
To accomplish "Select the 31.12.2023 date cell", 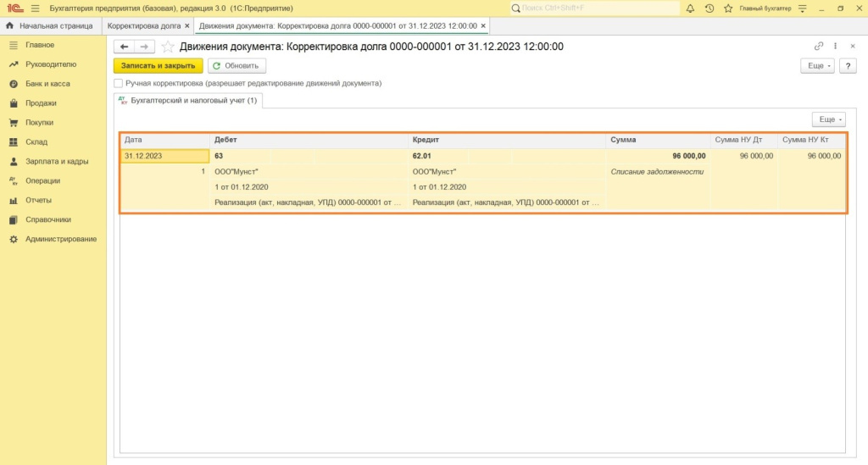I will [164, 156].
